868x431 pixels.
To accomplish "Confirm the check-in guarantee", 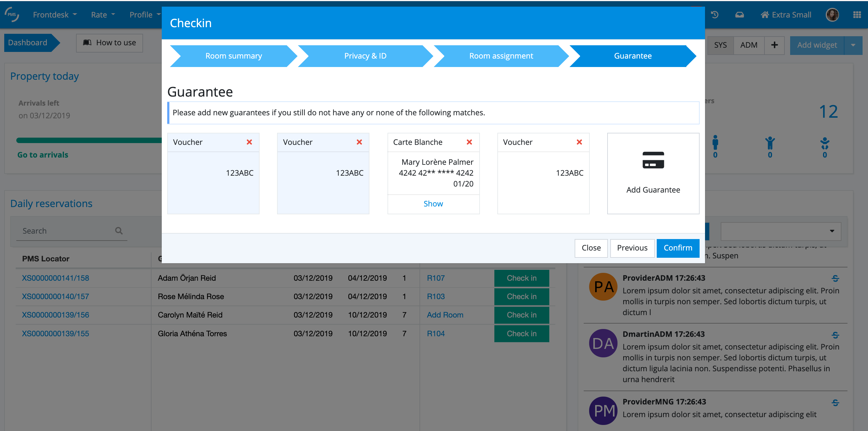I will (x=678, y=248).
